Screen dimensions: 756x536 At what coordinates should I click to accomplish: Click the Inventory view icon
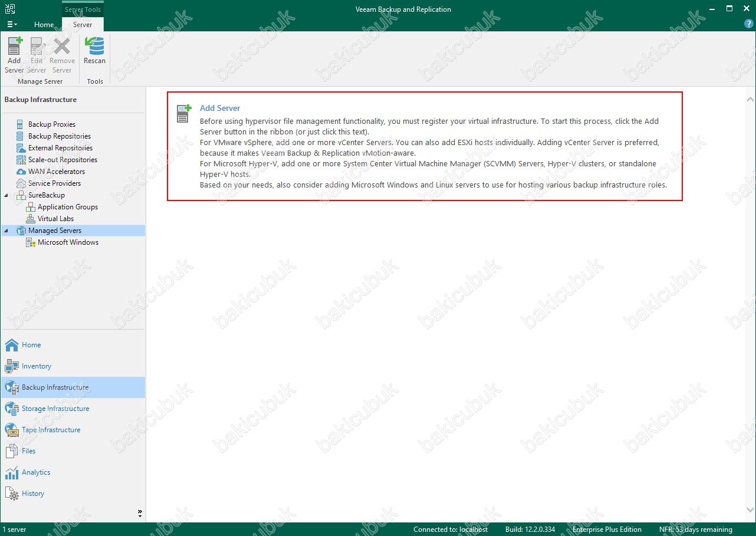[x=12, y=366]
